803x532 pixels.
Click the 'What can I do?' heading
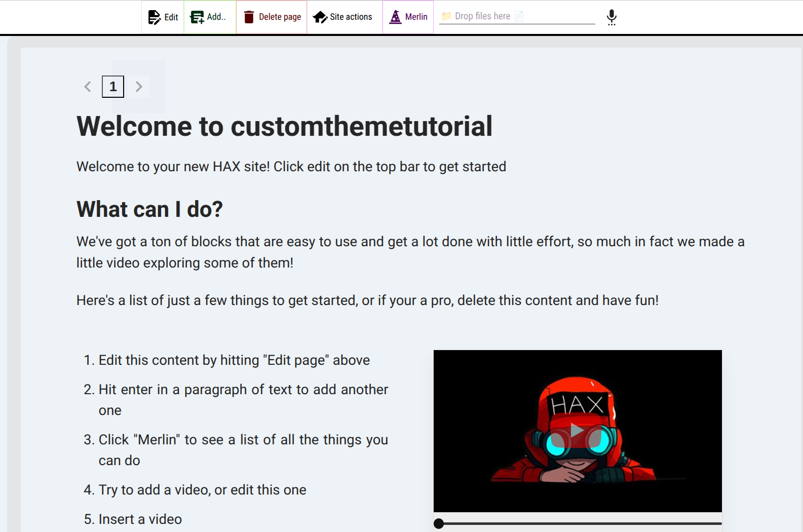[149, 209]
